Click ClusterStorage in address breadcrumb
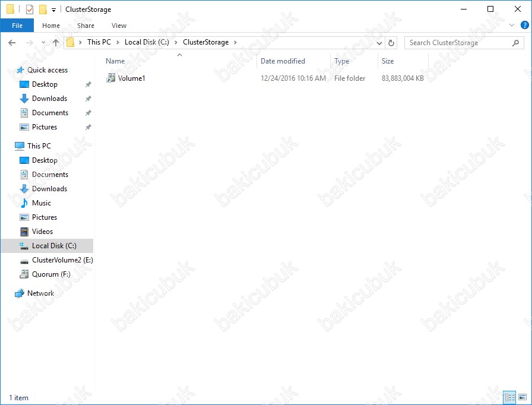Image resolution: width=532 pixels, height=405 pixels. 205,42
